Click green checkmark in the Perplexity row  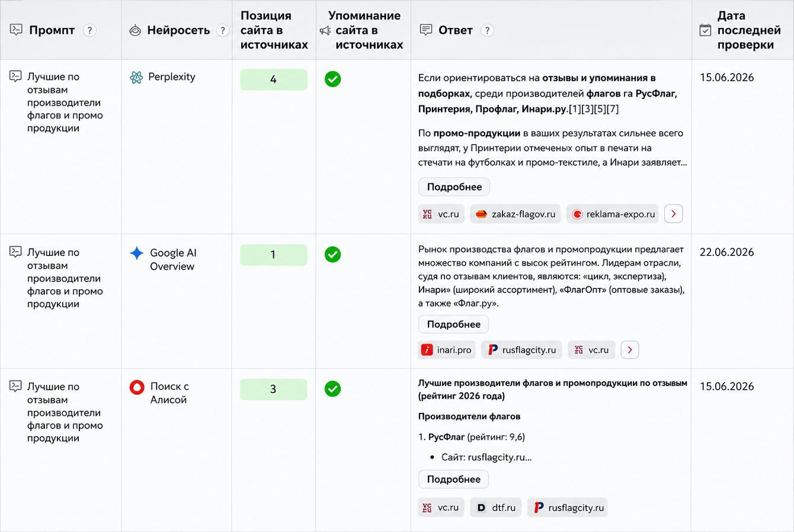[x=333, y=79]
